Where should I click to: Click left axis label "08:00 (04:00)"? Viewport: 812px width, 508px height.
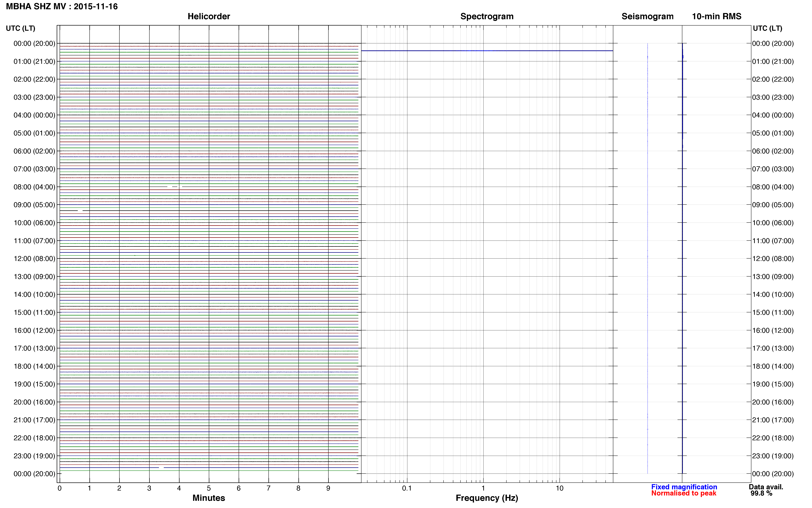[x=34, y=187]
